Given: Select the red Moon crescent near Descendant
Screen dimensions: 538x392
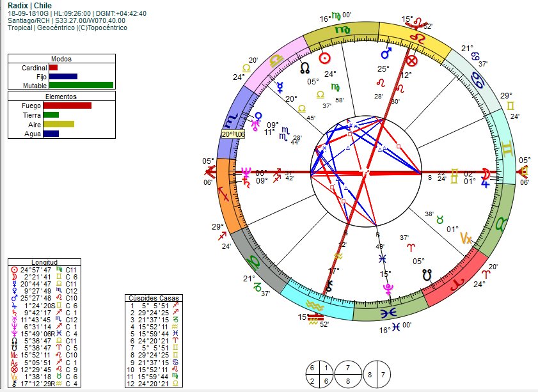Looking at the screenshot, I should click(x=486, y=173).
